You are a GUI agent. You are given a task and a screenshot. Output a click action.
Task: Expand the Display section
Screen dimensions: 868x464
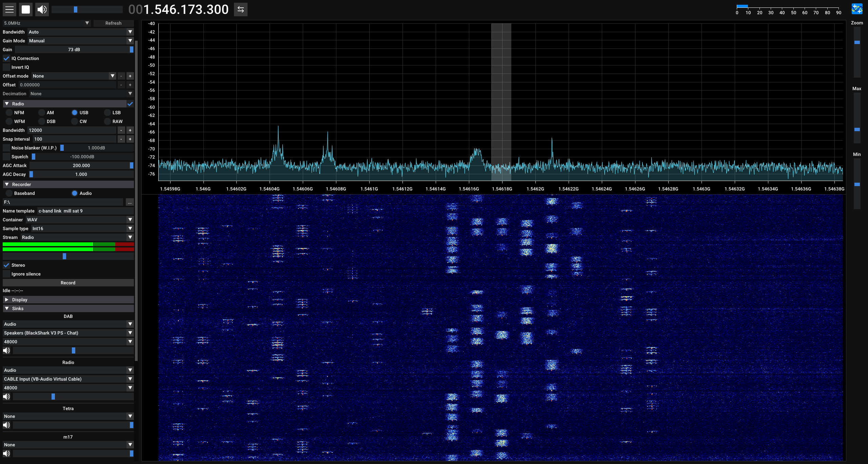point(68,300)
